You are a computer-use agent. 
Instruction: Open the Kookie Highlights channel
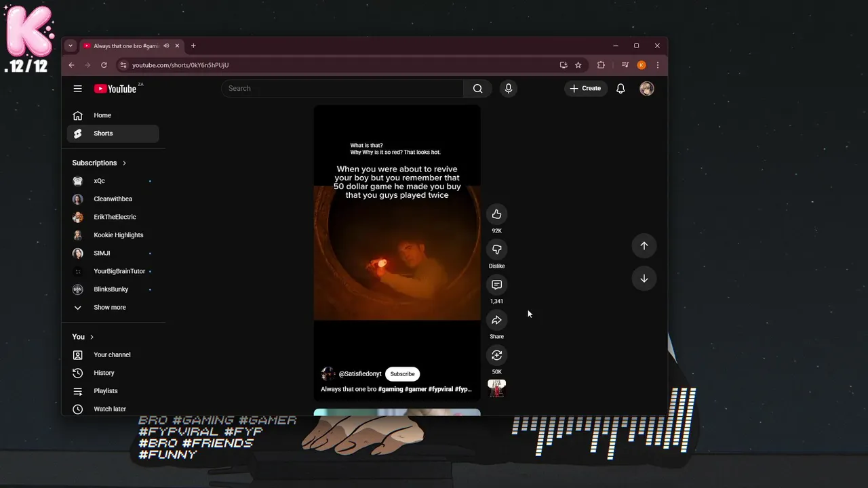pos(113,235)
